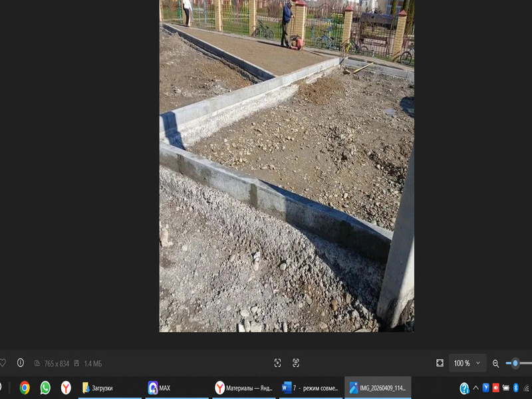This screenshot has height=399, width=532.
Task: Click the displayed construction photo
Action: 286,166
